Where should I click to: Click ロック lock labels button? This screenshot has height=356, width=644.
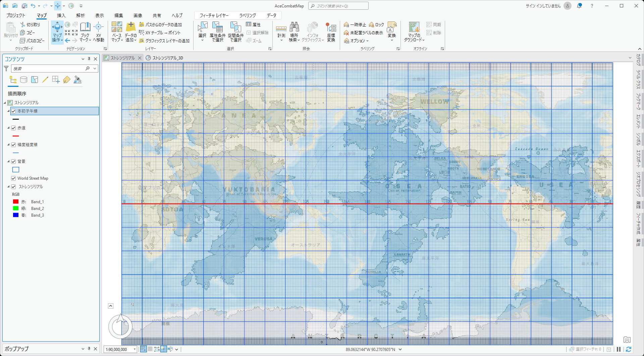[376, 25]
